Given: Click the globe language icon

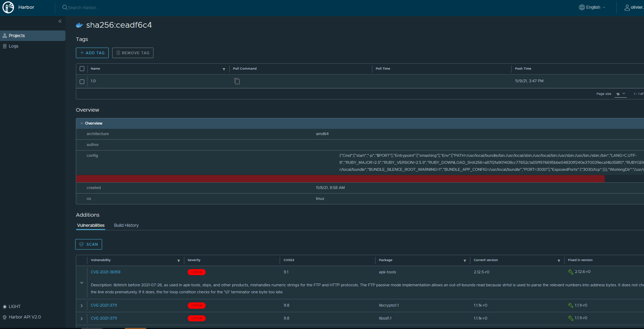Looking at the screenshot, I should 582,7.
